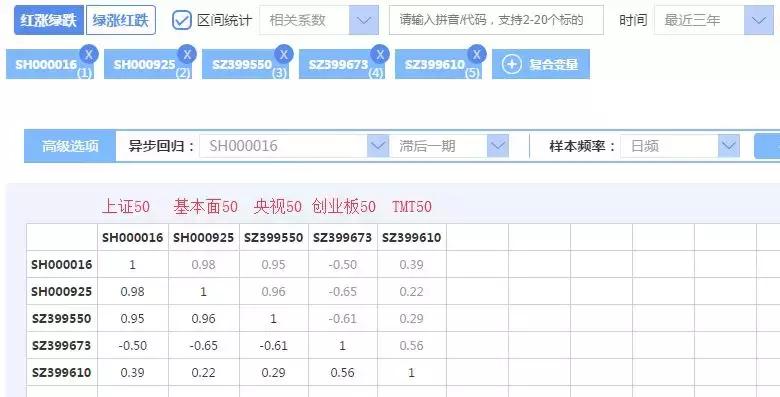The width and height of the screenshot is (780, 397).
Task: Select row label SZ399610 in table
Action: click(62, 372)
